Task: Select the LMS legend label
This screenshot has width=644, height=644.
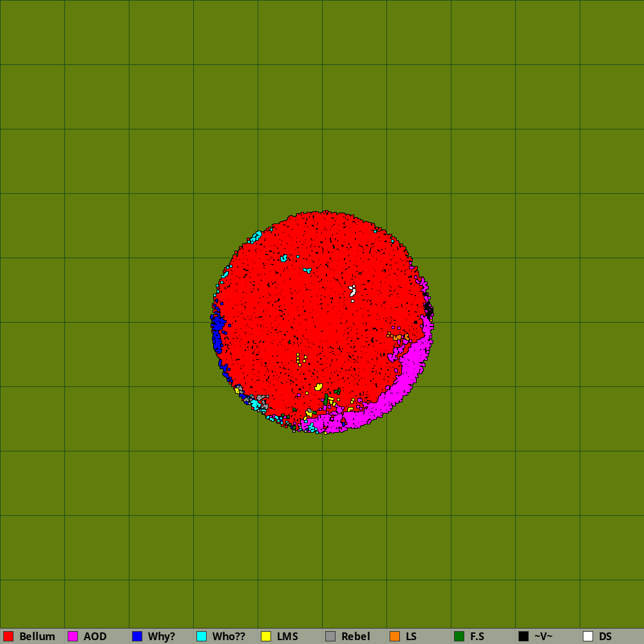Action: (x=287, y=636)
